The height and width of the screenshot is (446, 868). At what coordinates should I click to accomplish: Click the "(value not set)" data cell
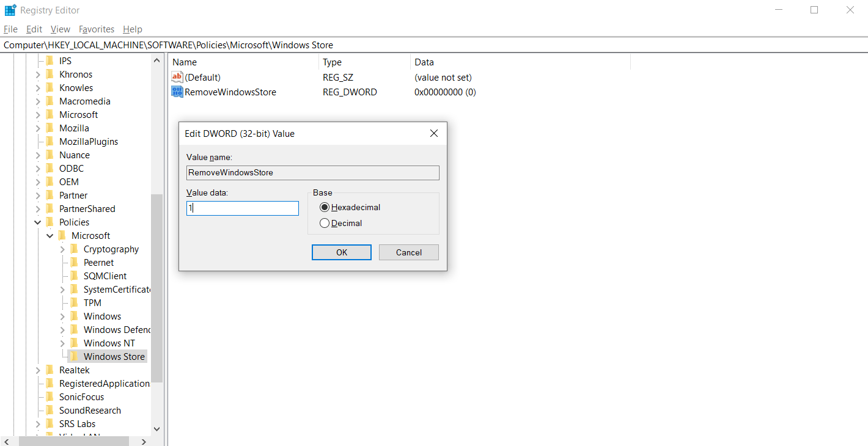click(443, 77)
